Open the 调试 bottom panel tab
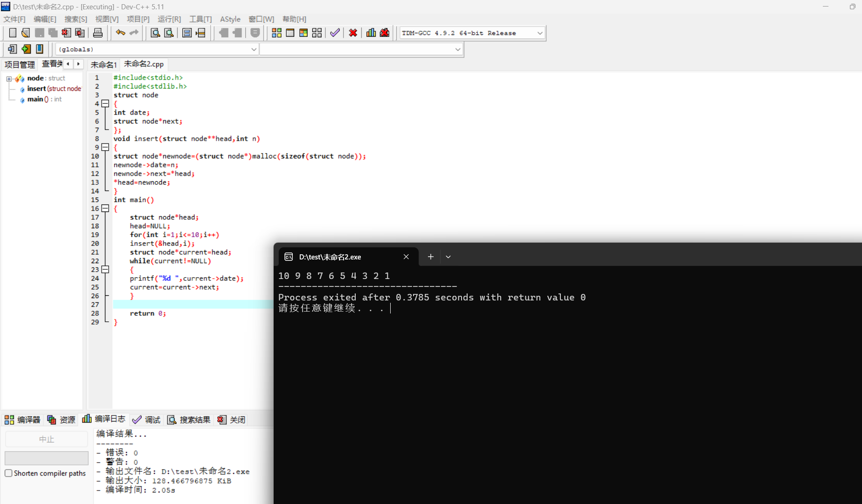The height and width of the screenshot is (504, 862). tap(146, 420)
